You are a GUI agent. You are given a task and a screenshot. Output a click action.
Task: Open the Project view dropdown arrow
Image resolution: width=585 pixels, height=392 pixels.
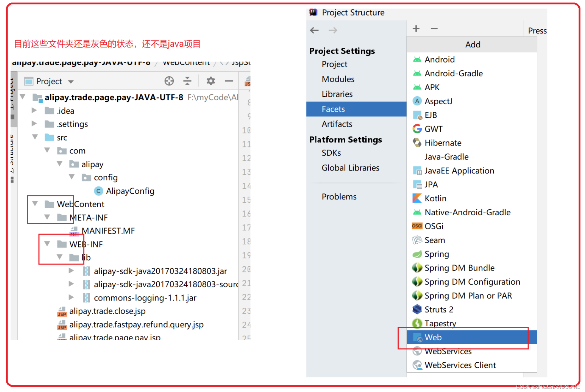(x=71, y=82)
